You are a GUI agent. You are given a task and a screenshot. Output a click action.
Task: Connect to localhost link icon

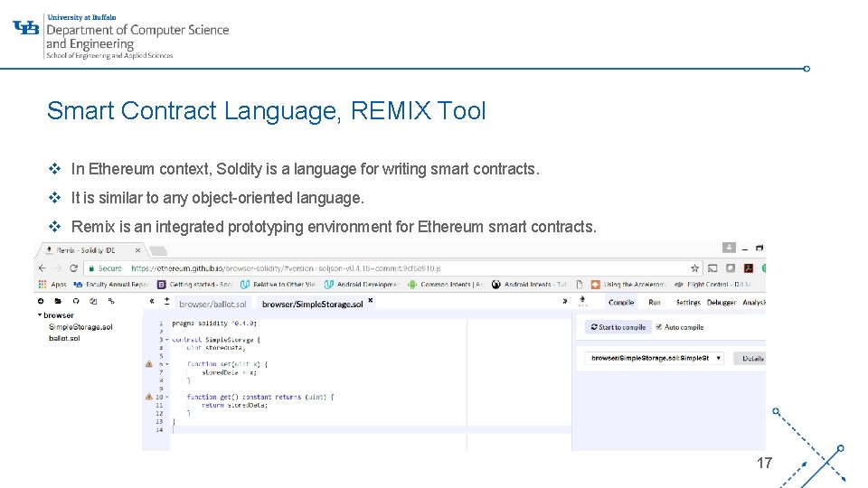(111, 301)
